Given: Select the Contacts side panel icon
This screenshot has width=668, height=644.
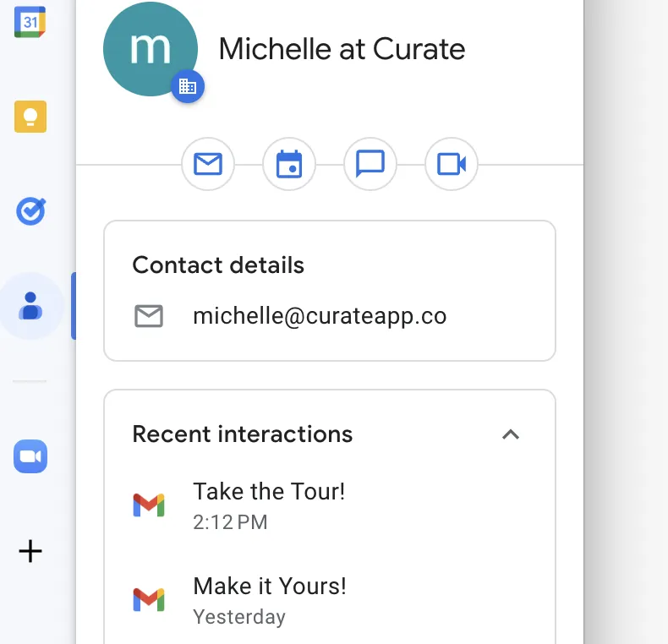Looking at the screenshot, I should 30,305.
